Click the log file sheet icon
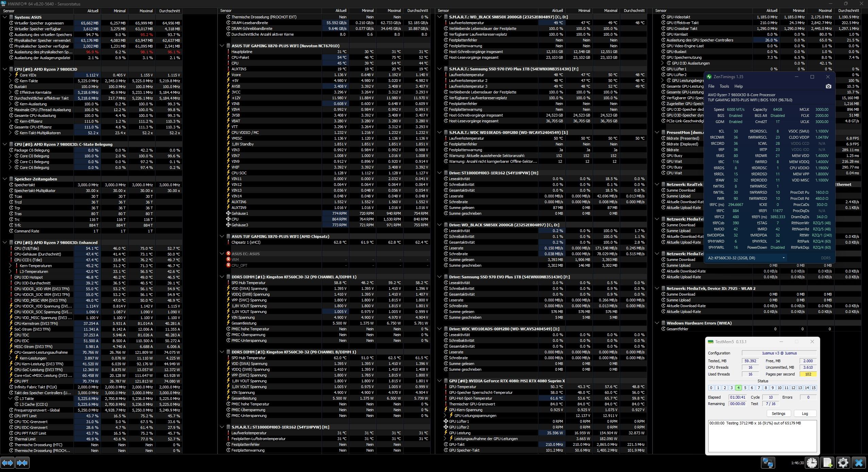The image size is (868, 472). point(827,463)
